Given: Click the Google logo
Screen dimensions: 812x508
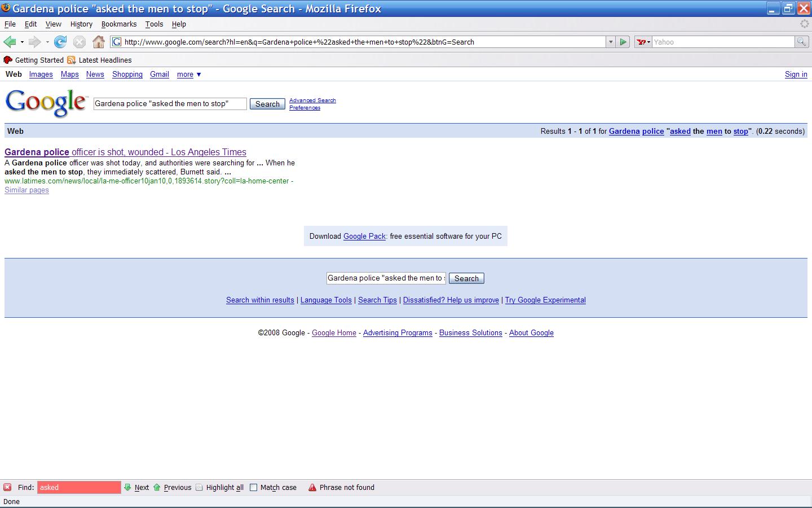Looking at the screenshot, I should [46, 103].
